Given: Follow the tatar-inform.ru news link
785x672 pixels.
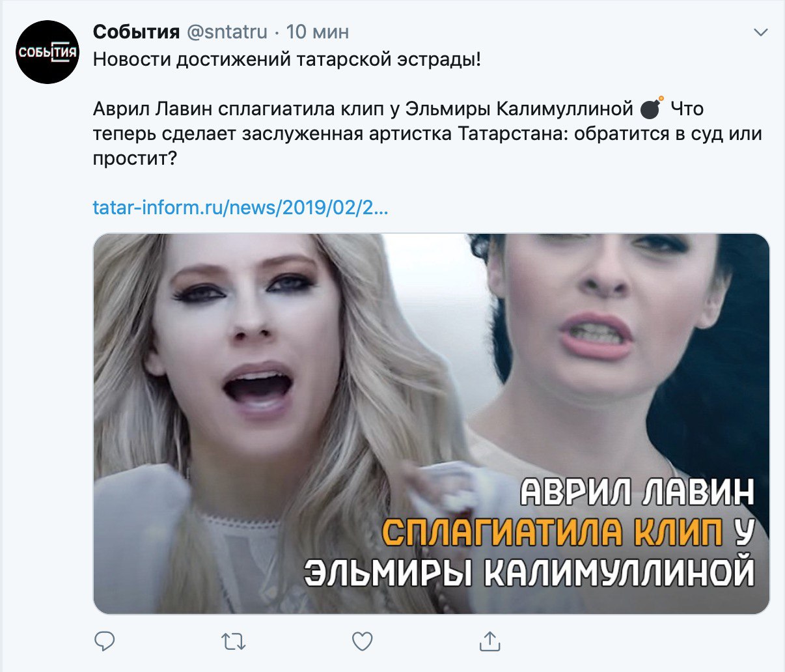Looking at the screenshot, I should tap(240, 208).
